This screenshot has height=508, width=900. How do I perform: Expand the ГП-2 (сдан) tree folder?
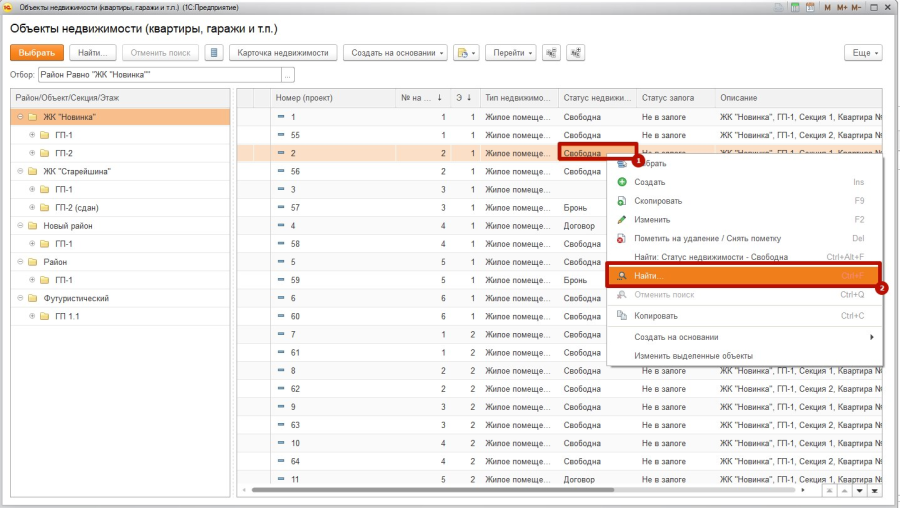(32, 207)
